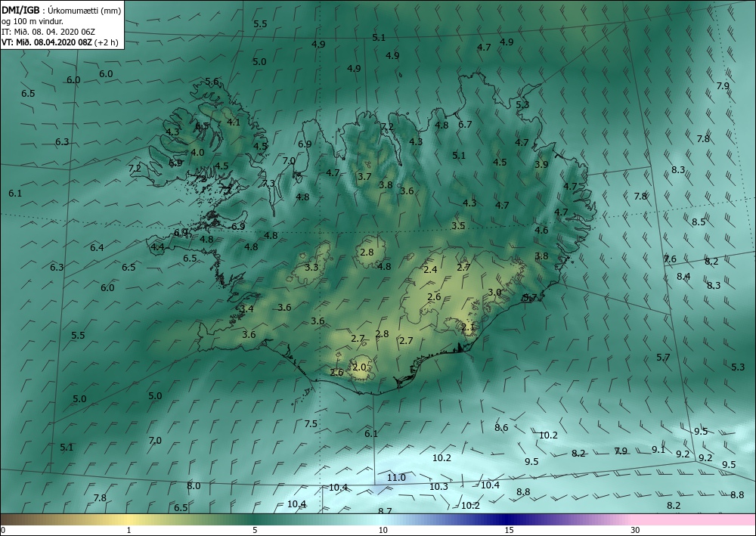Click the color scale label "10"
Screen dimensions: 756x536
tap(383, 530)
